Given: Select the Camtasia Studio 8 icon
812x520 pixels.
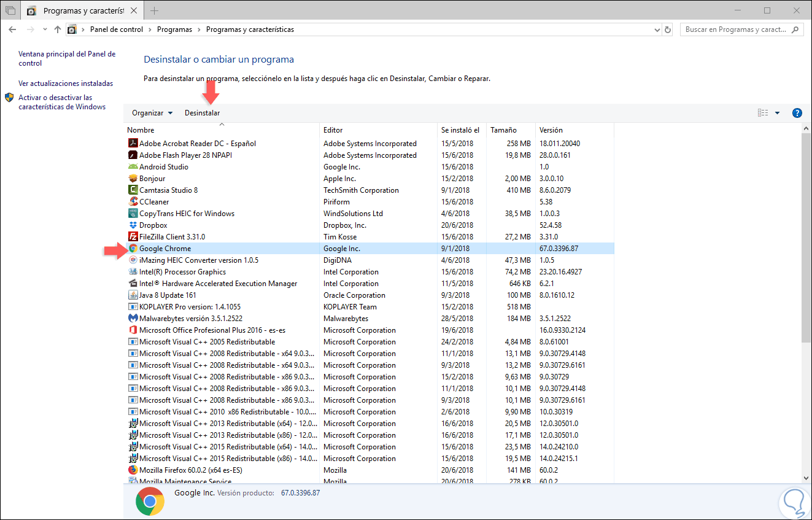Looking at the screenshot, I should pyautogui.click(x=133, y=190).
